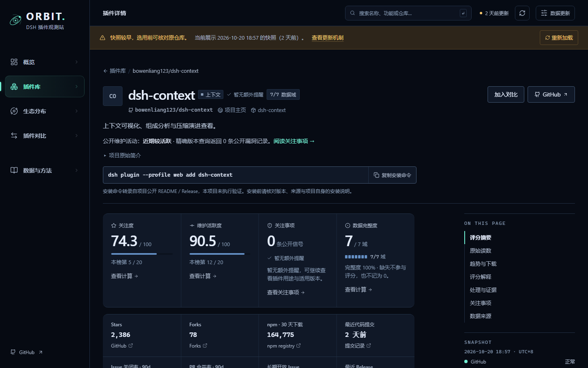Expand the 生态分布 sidebar chevron

click(76, 111)
